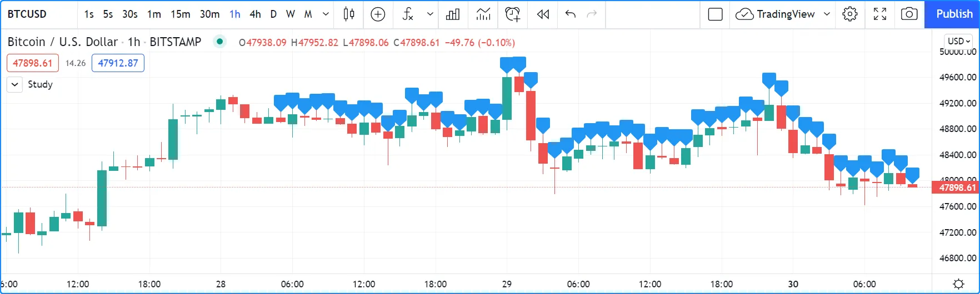Expand the timeframe interval dropdown arrow
This screenshot has height=294, width=980.
tap(326, 14)
